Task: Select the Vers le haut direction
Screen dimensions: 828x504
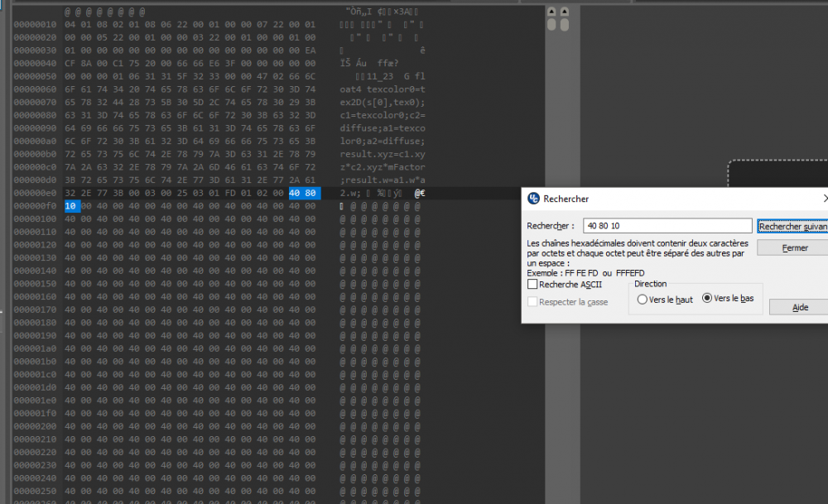Action: point(643,300)
